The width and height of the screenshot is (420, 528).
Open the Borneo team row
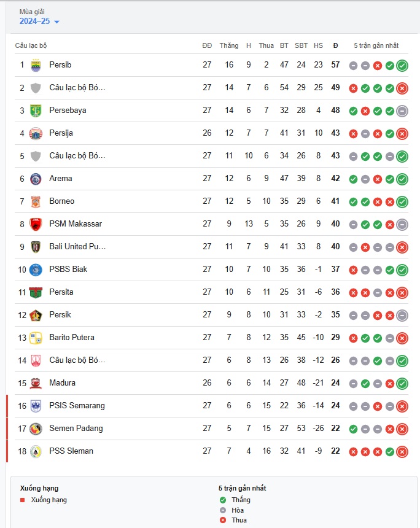point(211,201)
